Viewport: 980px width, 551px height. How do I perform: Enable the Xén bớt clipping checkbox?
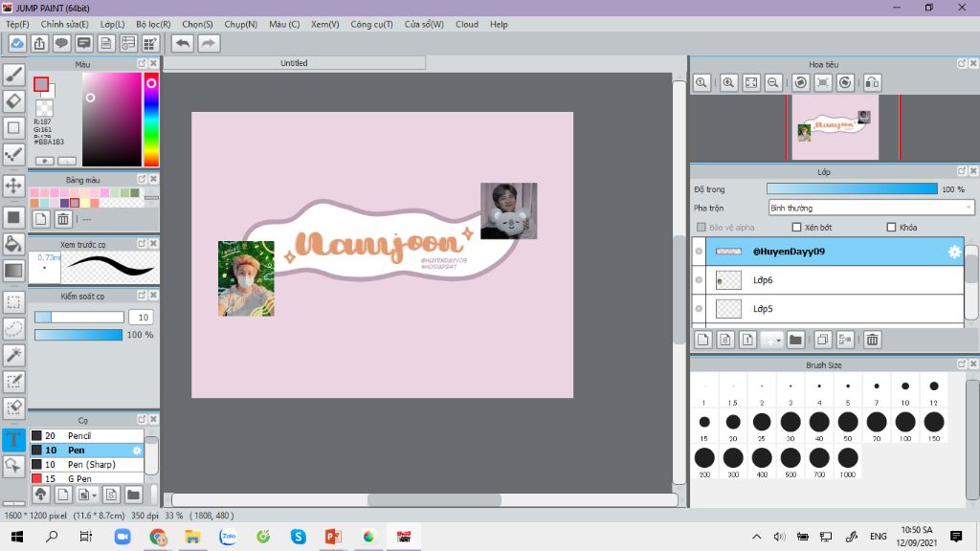(x=796, y=228)
